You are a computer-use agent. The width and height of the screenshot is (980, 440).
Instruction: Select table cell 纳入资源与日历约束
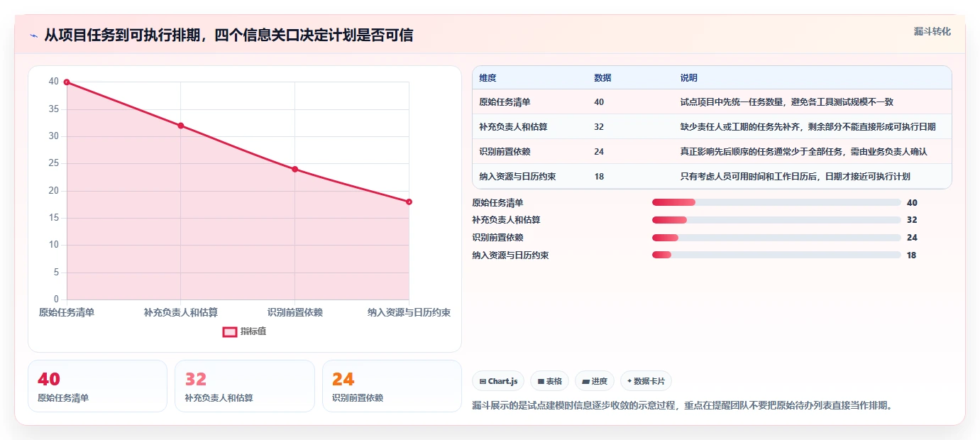517,177
